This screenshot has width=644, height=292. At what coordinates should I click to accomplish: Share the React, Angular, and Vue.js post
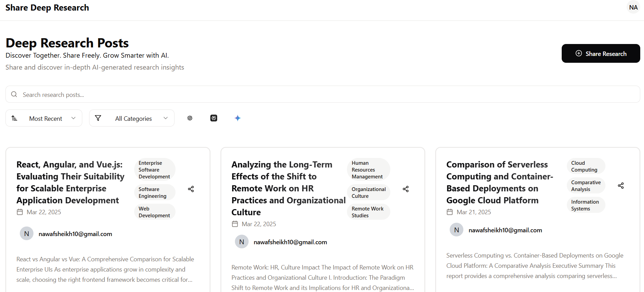pos(191,189)
